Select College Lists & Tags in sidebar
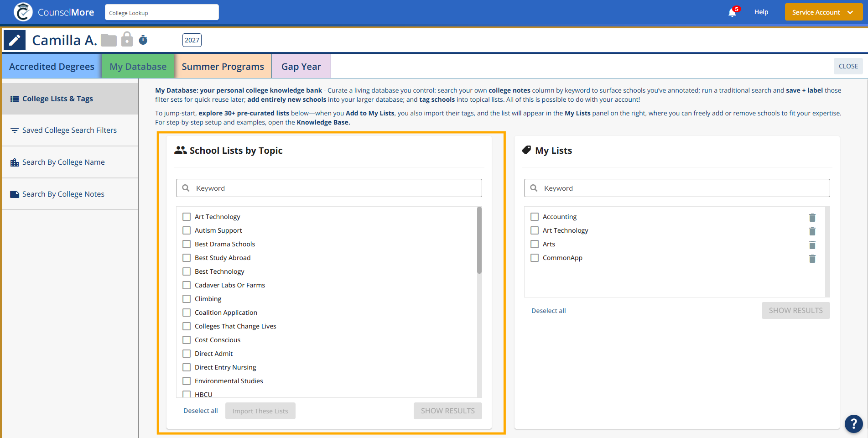Screen dimensions: 868x438 point(70,99)
